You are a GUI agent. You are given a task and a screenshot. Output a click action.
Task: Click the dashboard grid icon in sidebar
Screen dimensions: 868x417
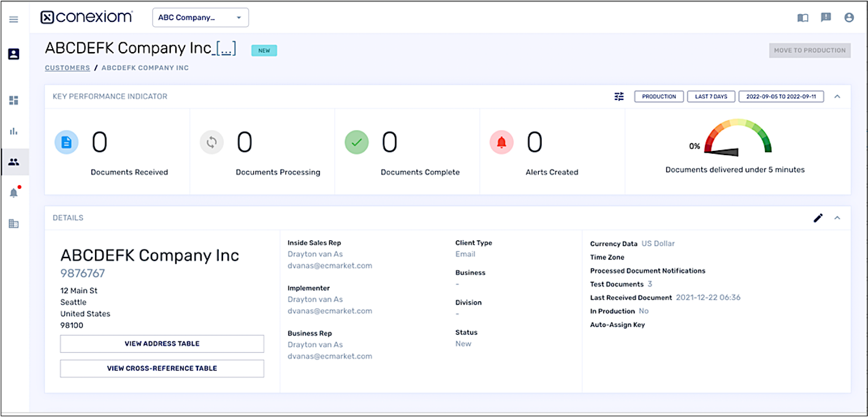[13, 100]
